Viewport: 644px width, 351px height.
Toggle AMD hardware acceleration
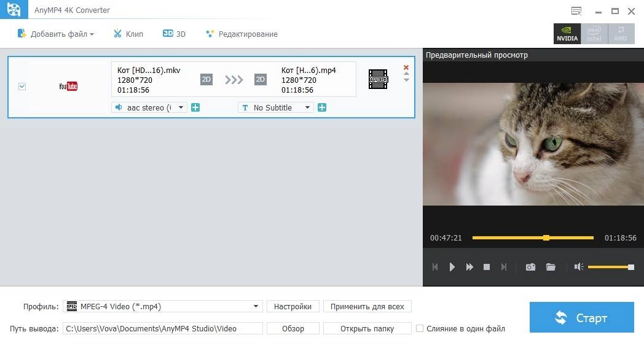point(621,34)
